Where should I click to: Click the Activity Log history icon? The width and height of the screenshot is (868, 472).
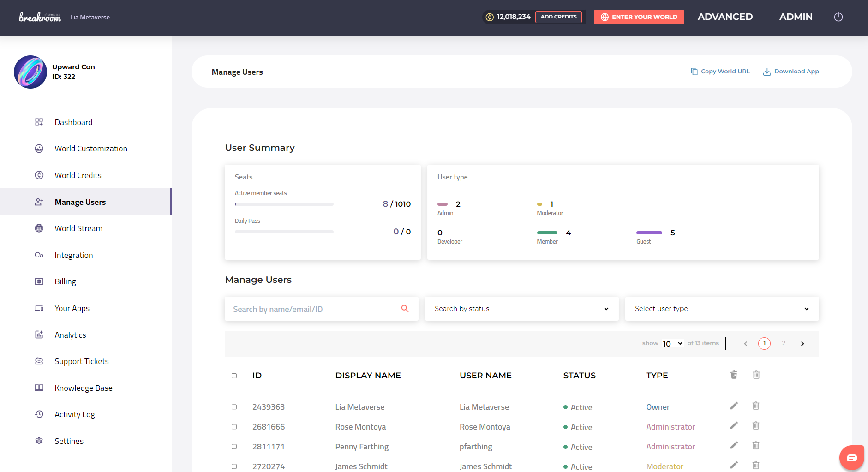(39, 414)
